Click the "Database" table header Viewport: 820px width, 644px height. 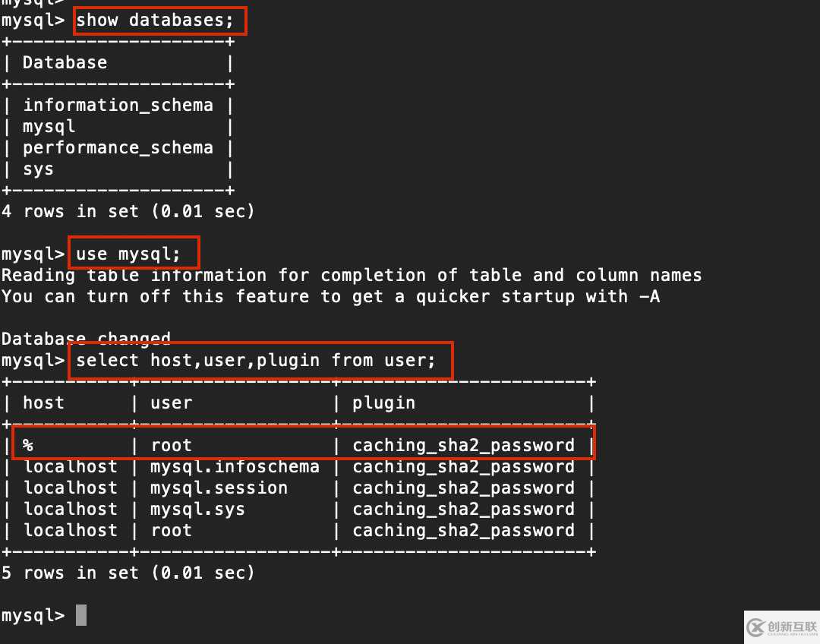pyautogui.click(x=65, y=63)
